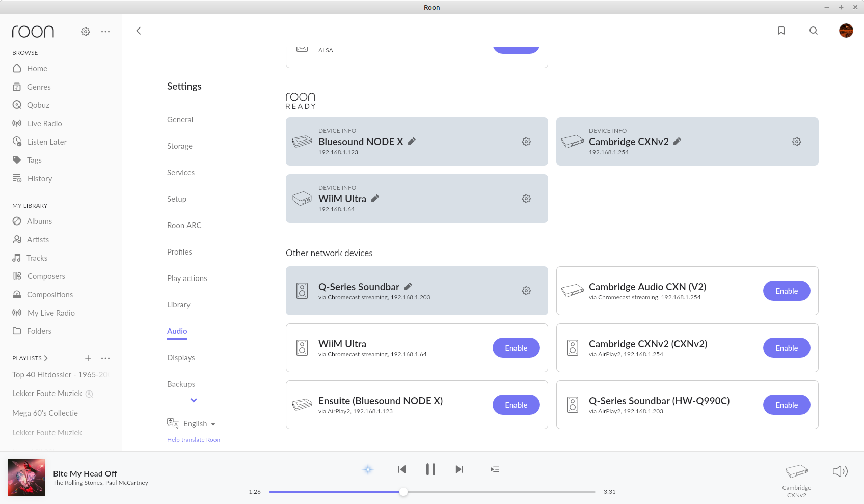The width and height of the screenshot is (864, 504).
Task: Pause the current track
Action: click(430, 469)
